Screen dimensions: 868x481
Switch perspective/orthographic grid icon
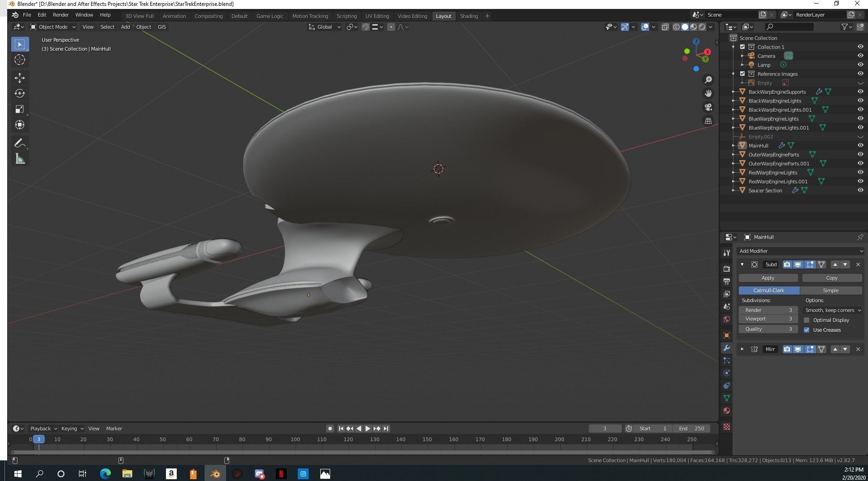pyautogui.click(x=708, y=121)
